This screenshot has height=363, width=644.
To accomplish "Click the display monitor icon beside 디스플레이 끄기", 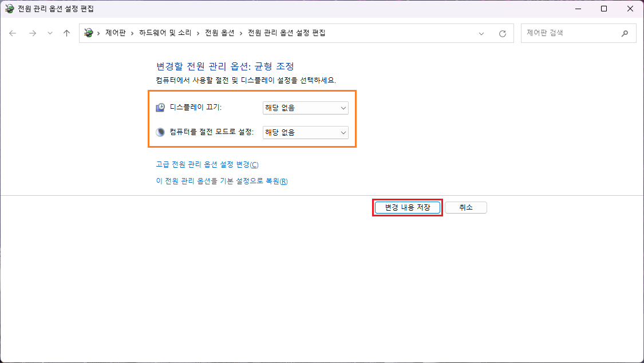I will coord(160,108).
